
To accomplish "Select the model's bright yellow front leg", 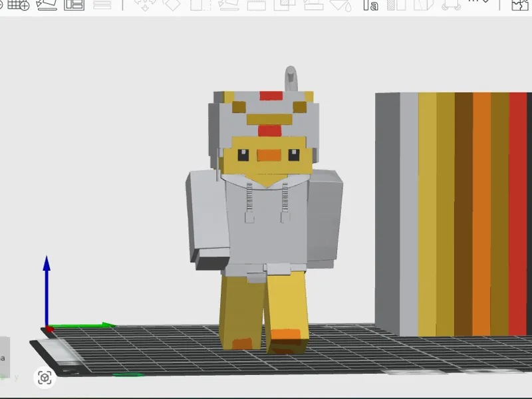I will [287, 312].
